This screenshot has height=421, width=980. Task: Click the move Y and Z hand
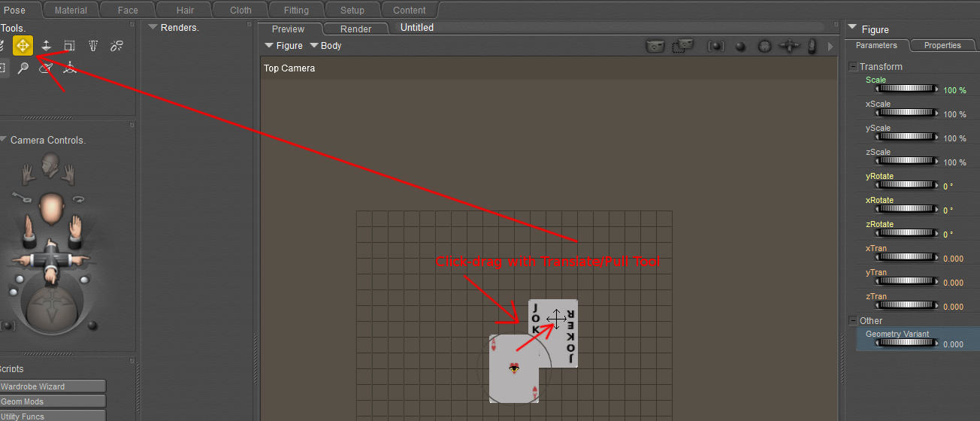coord(27,232)
